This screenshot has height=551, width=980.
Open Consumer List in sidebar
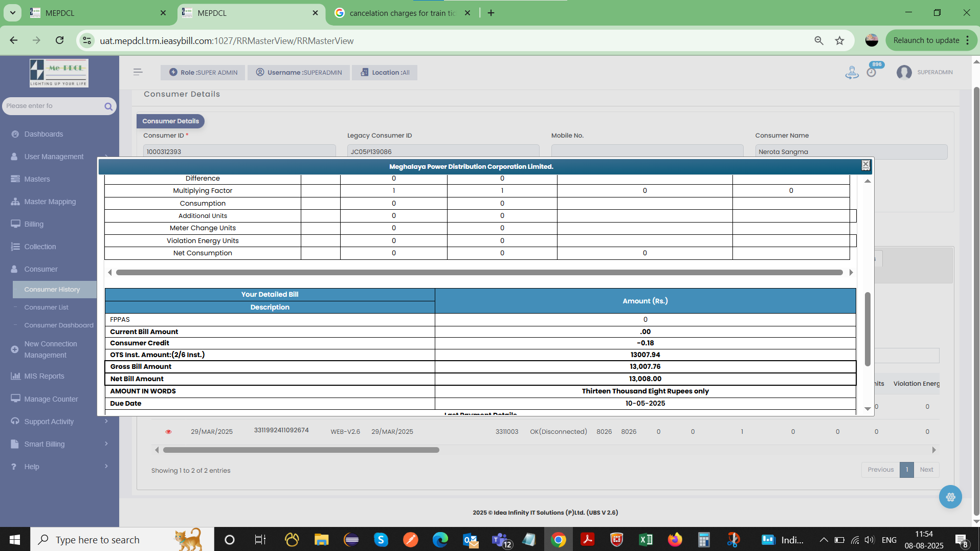click(x=46, y=307)
